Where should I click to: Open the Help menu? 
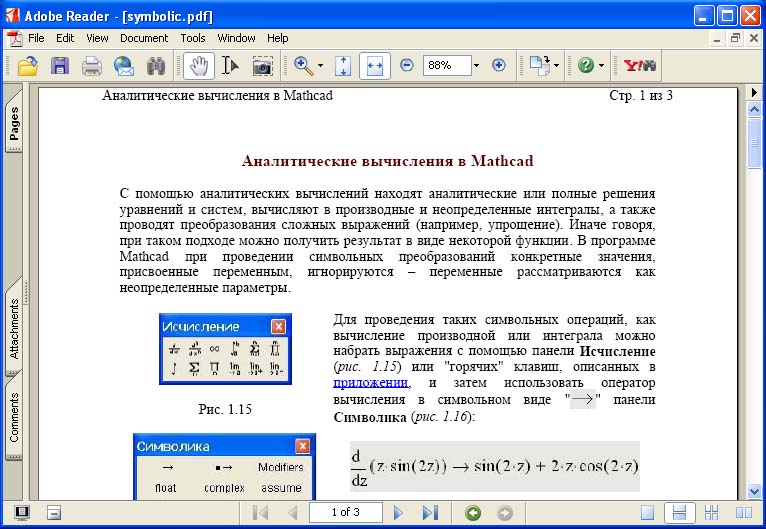(x=277, y=38)
